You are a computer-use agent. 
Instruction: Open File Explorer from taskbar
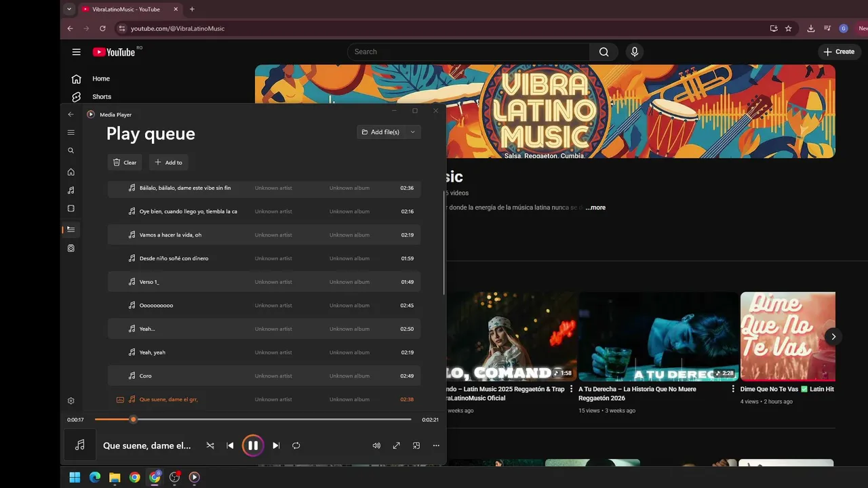coord(115,477)
